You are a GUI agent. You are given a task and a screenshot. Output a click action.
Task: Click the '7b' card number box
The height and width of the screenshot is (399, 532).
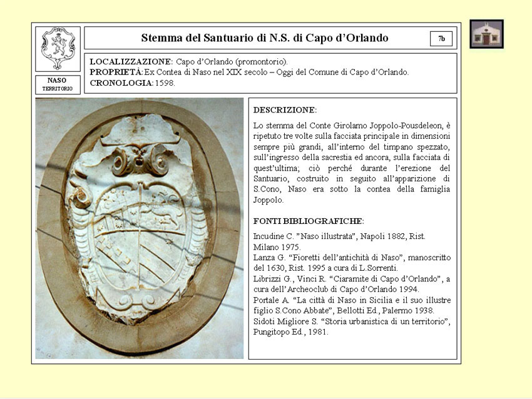(x=441, y=38)
